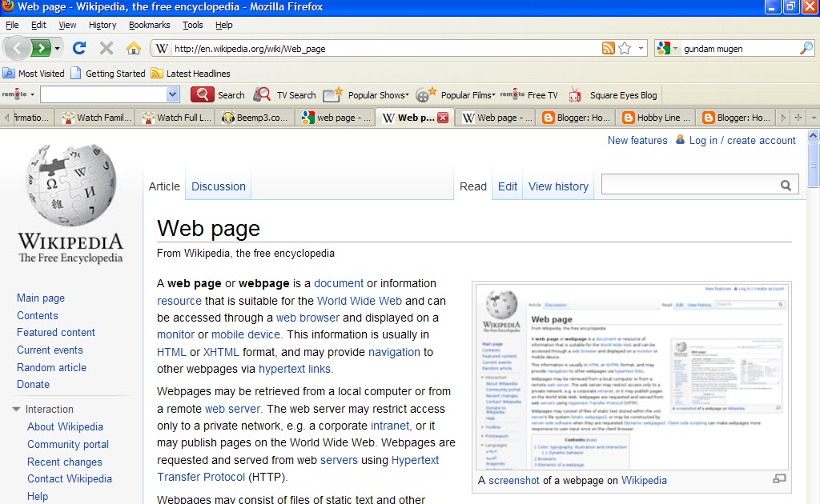820x504 pixels.
Task: Click the Wikipedia search magnifier icon
Action: pos(786,185)
